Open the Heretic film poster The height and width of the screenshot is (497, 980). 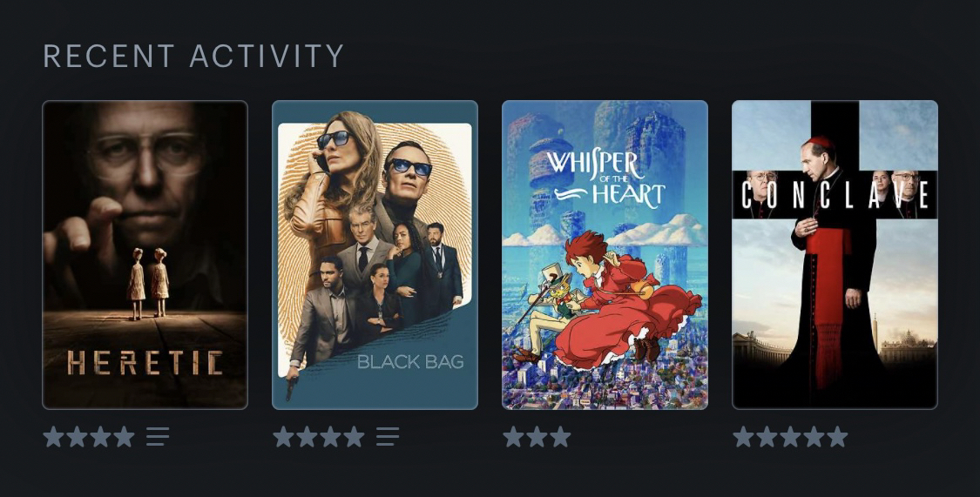coord(145,255)
